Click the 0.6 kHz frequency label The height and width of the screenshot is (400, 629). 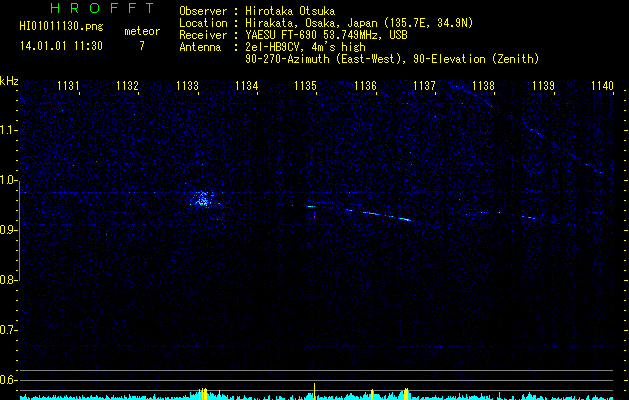tap(8, 380)
